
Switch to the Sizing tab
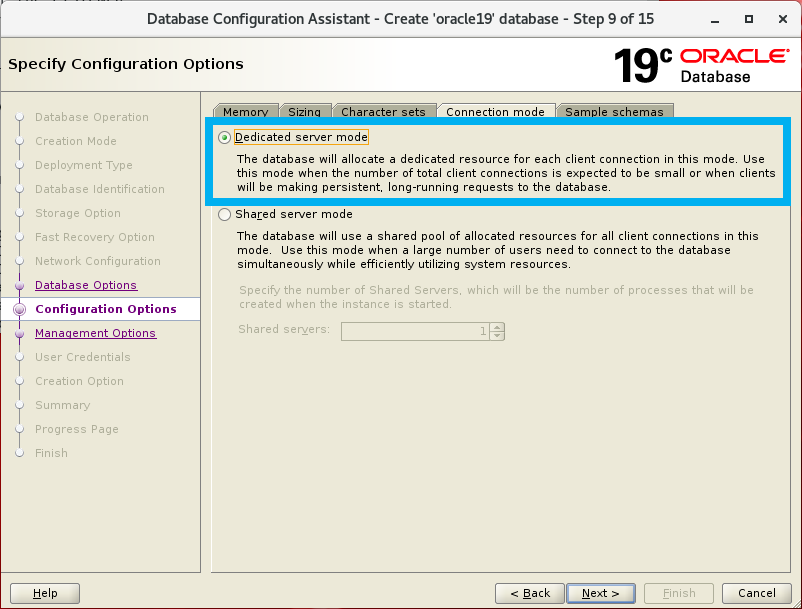click(305, 111)
